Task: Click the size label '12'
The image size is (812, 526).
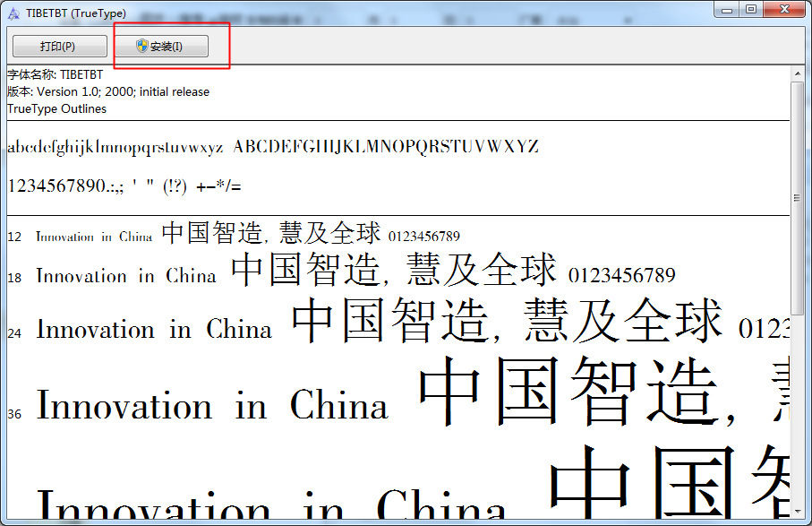Action: point(14,237)
